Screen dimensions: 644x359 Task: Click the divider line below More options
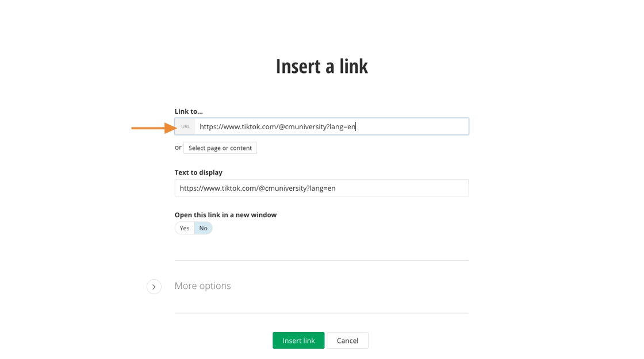tap(321, 313)
